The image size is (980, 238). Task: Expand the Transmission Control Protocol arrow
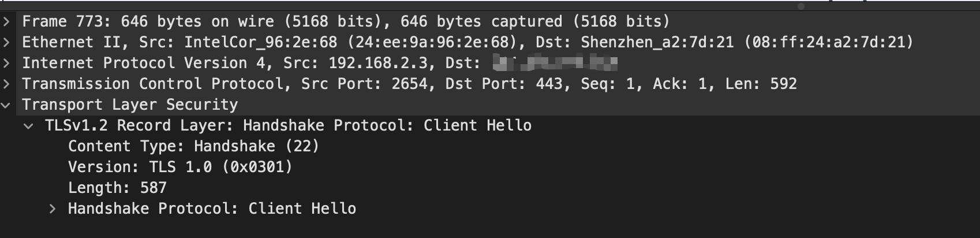click(x=6, y=84)
